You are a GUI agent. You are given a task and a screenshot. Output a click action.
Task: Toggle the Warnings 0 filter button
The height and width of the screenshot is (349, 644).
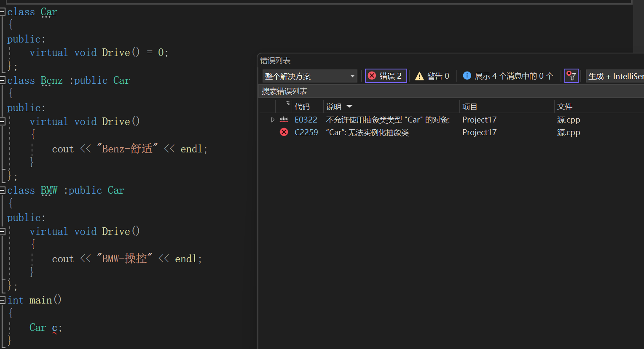(432, 76)
